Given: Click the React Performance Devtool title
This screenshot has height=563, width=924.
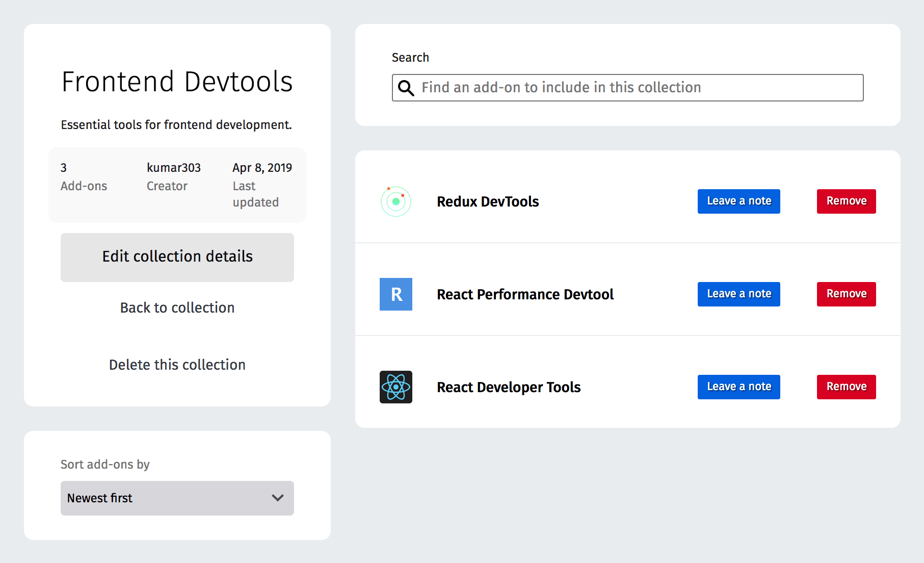Looking at the screenshot, I should pyautogui.click(x=525, y=294).
